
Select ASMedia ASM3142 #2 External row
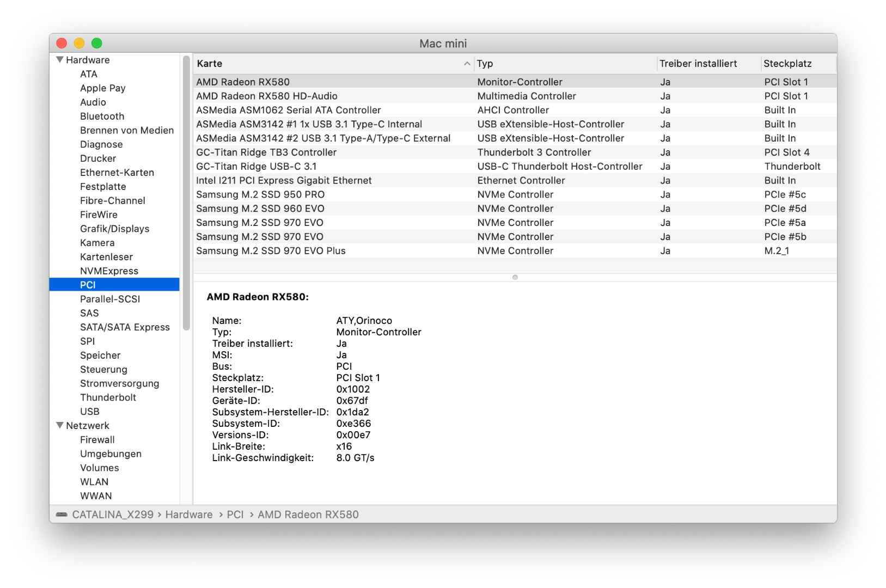tap(515, 138)
